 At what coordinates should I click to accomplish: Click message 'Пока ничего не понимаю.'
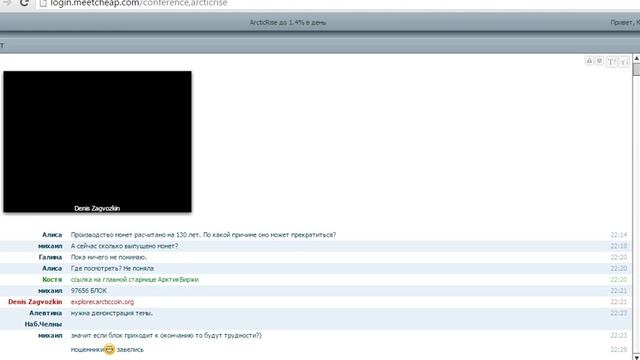(x=109, y=257)
